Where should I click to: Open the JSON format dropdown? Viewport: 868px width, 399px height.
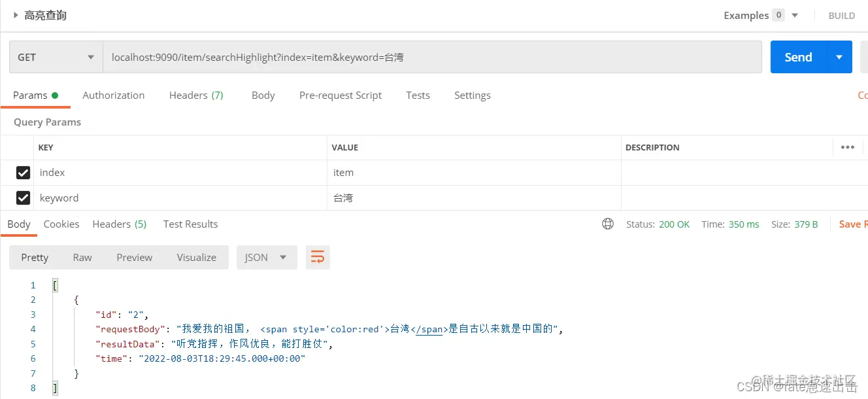pos(266,257)
